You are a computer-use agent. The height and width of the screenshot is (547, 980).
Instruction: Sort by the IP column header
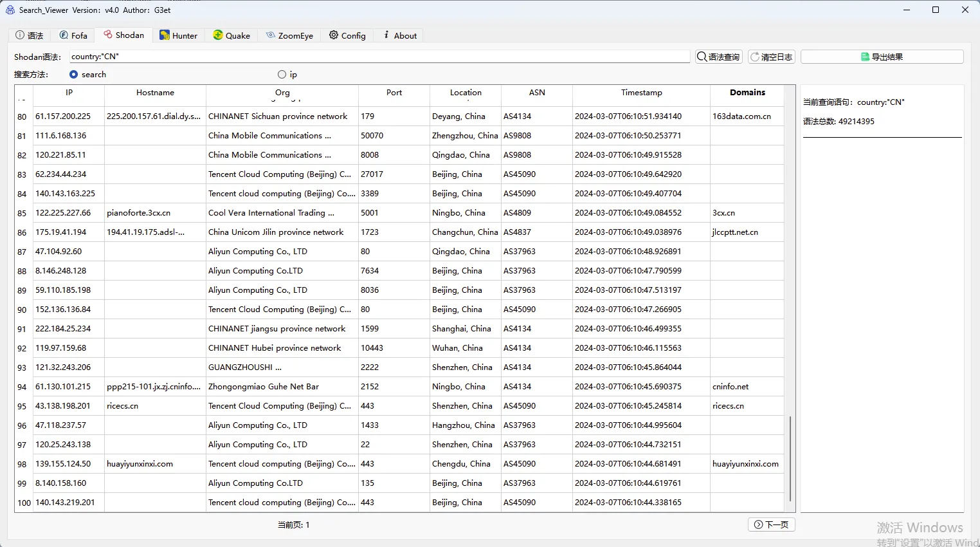(69, 93)
